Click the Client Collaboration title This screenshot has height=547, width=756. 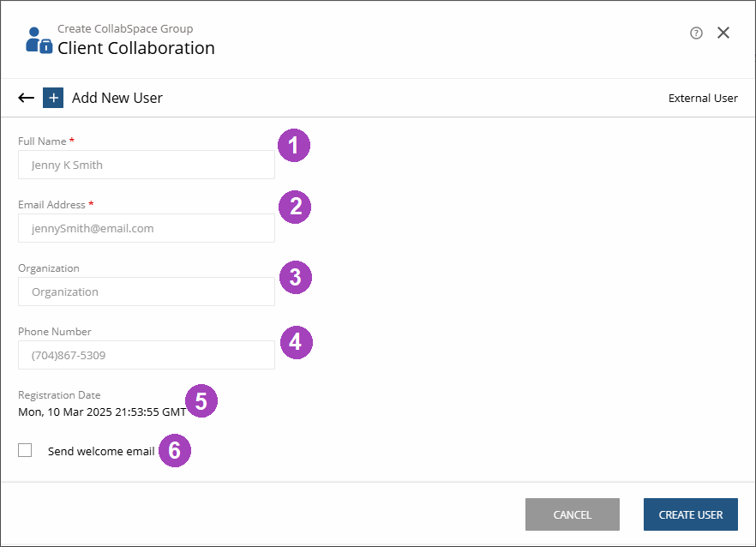point(136,48)
